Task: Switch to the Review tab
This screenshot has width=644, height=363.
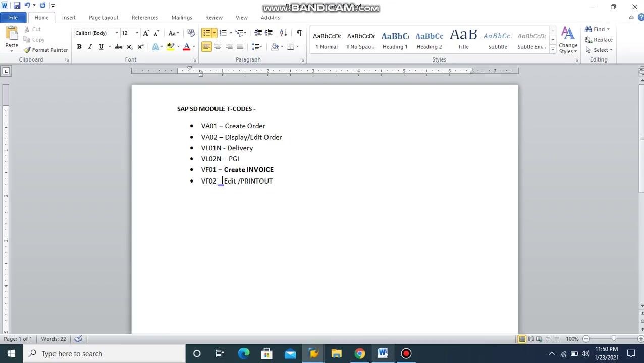Action: click(214, 18)
